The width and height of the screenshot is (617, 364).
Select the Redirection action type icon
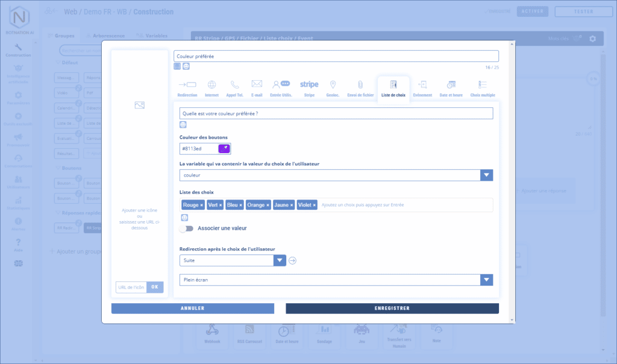click(187, 85)
